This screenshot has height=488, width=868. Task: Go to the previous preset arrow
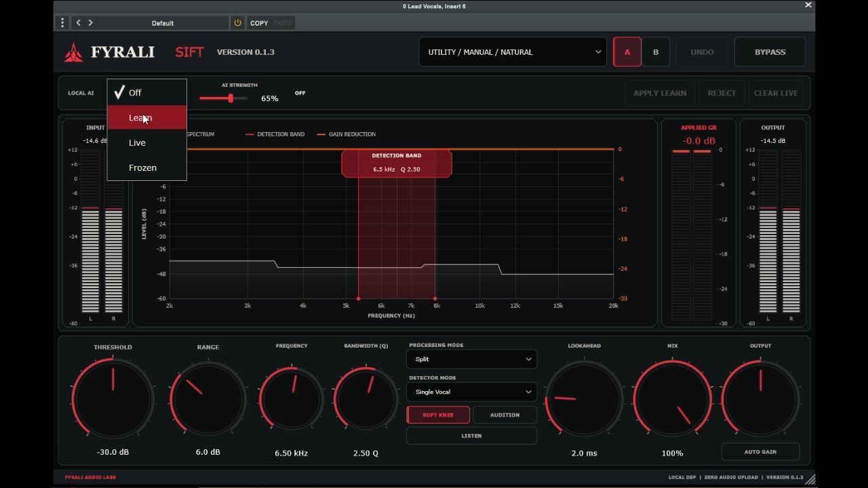pyautogui.click(x=79, y=23)
